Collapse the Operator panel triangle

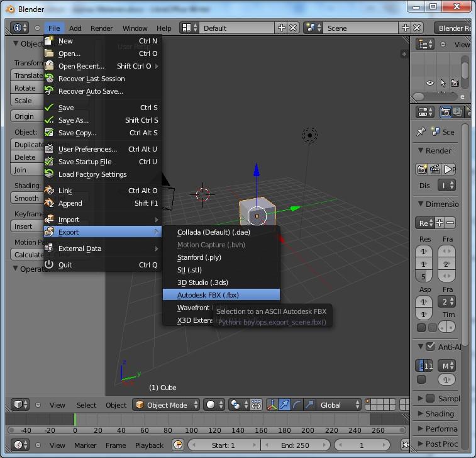click(15, 269)
